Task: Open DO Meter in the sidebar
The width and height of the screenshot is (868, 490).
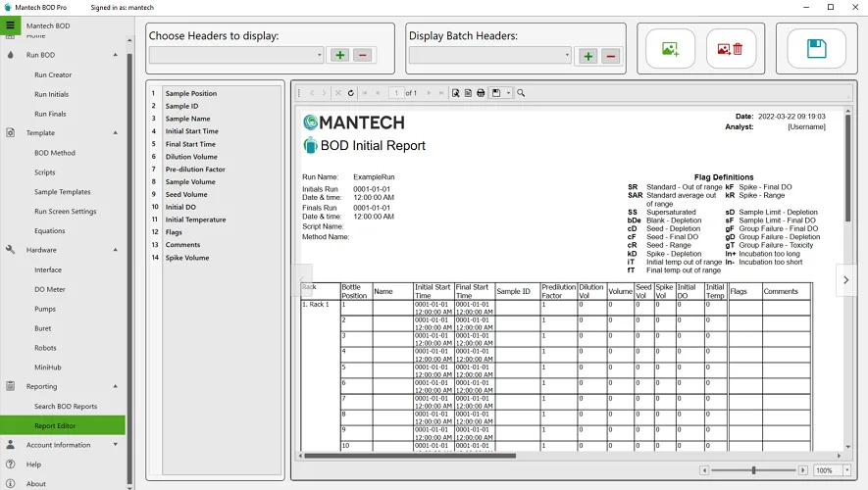Action: [50, 289]
